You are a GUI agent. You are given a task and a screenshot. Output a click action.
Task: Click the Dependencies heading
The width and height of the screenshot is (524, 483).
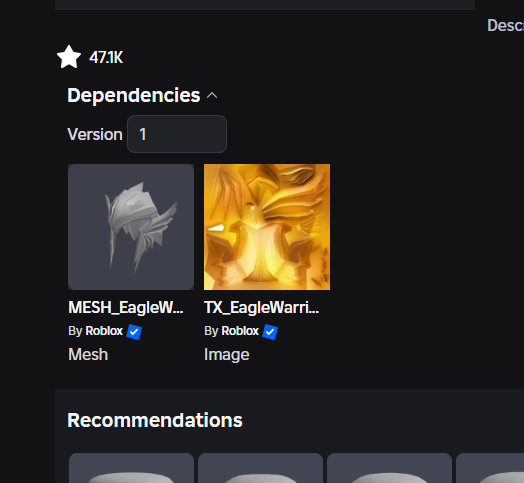(134, 95)
